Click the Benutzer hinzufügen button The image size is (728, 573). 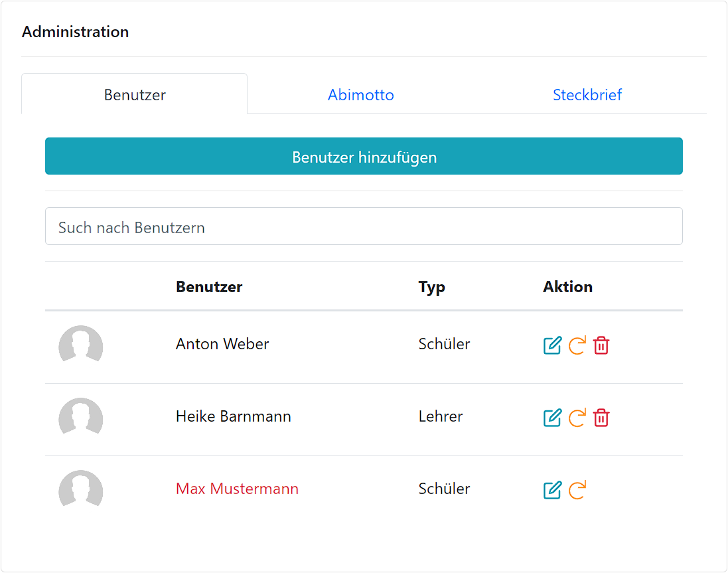coord(364,156)
